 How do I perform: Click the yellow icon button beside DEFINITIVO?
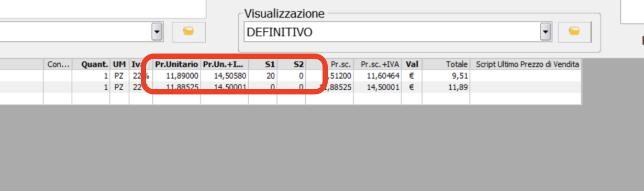pyautogui.click(x=574, y=33)
